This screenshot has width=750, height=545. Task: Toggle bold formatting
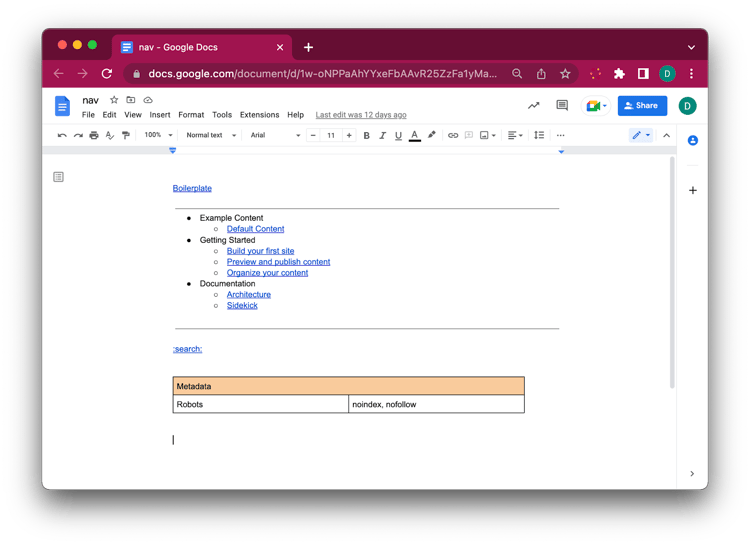click(x=366, y=135)
